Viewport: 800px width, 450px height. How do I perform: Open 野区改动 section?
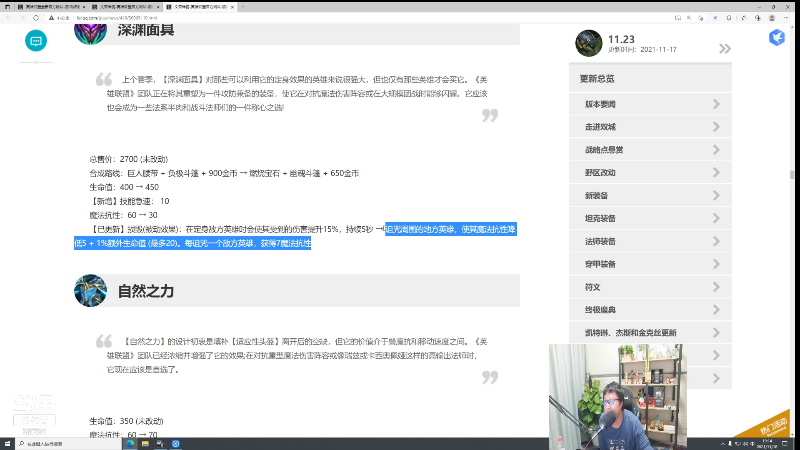(651, 172)
